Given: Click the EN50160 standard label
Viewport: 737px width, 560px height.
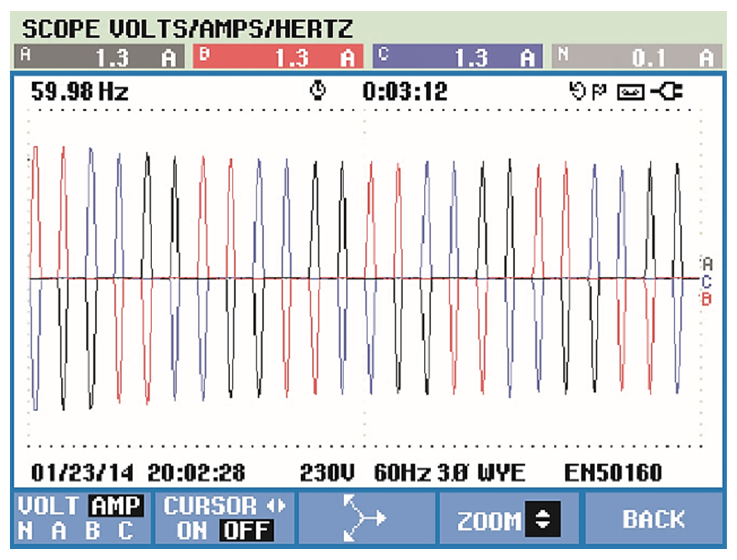Looking at the screenshot, I should (x=613, y=473).
